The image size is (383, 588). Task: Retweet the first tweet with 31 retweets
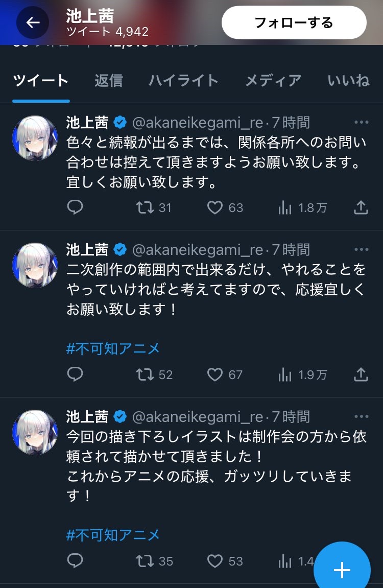145,207
